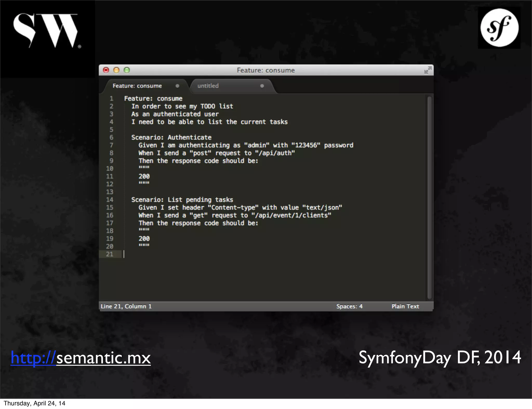
Task: Close 'untitled' tab via its dot
Action: (262, 86)
